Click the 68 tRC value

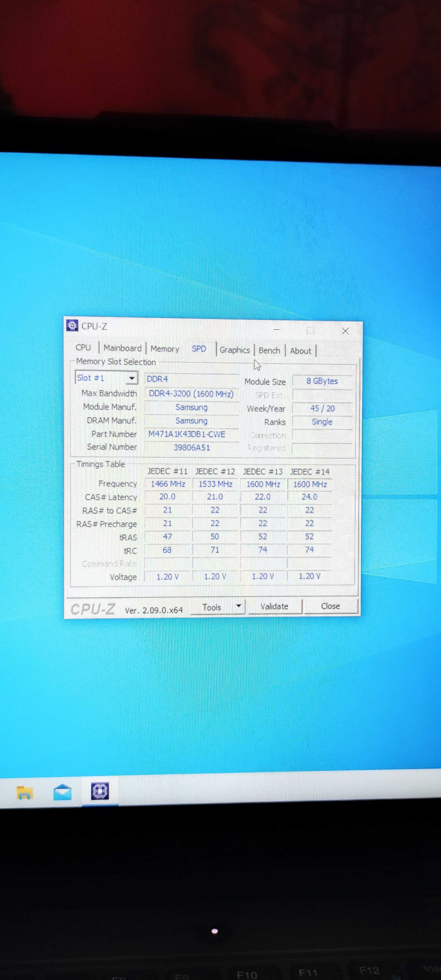point(167,550)
